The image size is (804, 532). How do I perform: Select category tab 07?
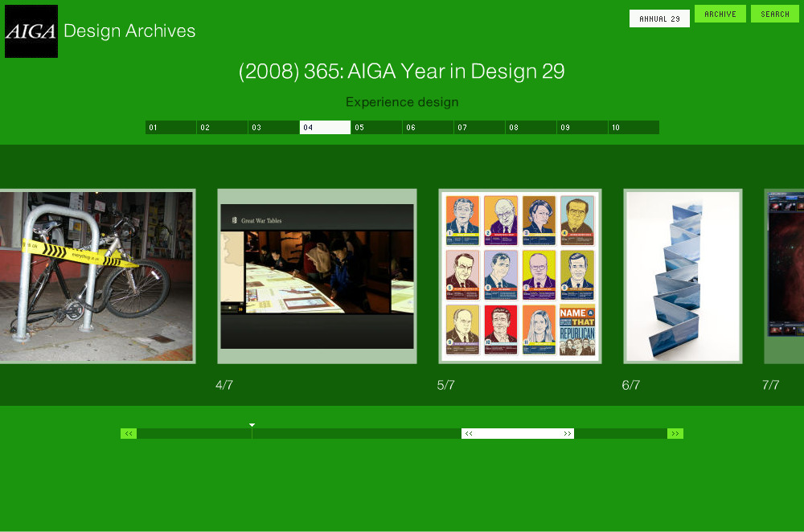479,127
